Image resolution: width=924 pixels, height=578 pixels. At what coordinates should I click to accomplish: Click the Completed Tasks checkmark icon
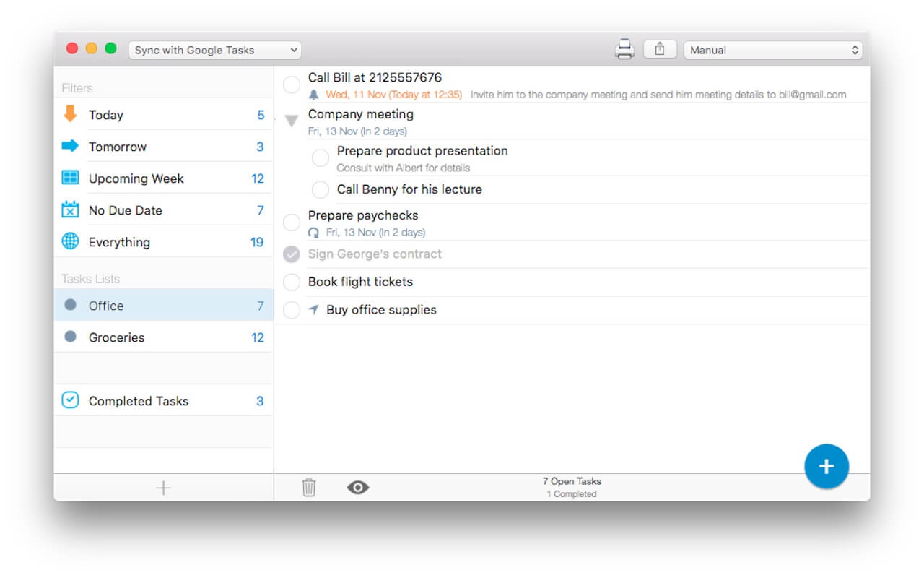coord(70,400)
